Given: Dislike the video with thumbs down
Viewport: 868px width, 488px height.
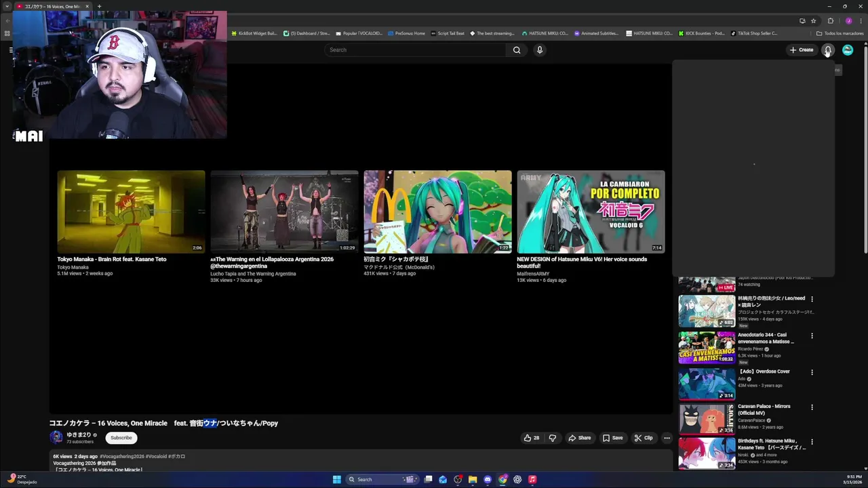Looking at the screenshot, I should coord(553,438).
